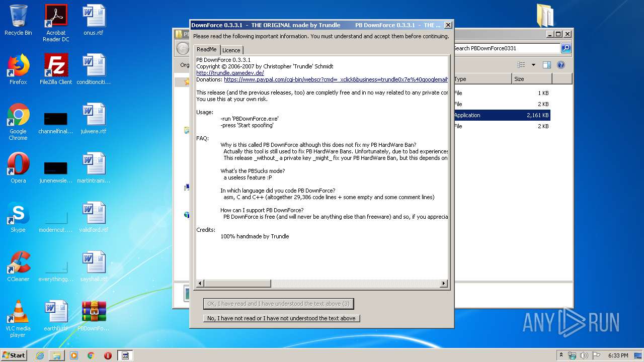Image resolution: width=644 pixels, height=362 pixels.
Task: Launch Firefox from the desktop
Action: tap(18, 69)
